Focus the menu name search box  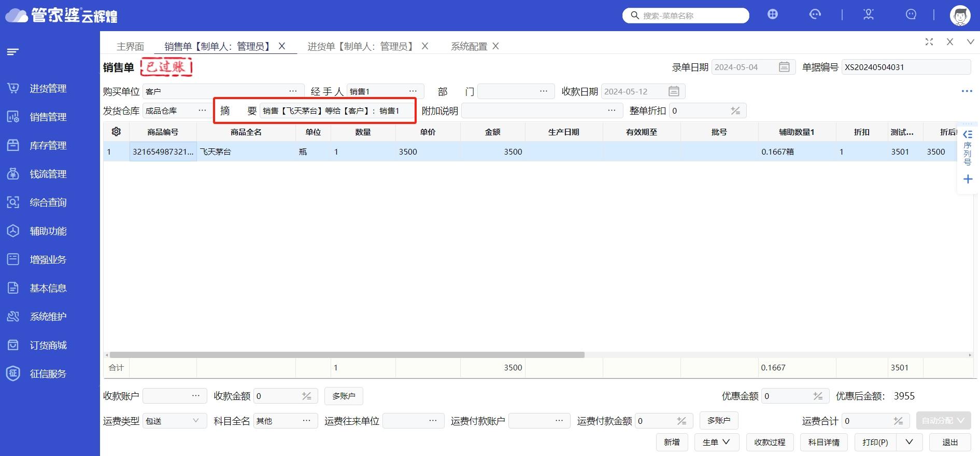coord(686,16)
